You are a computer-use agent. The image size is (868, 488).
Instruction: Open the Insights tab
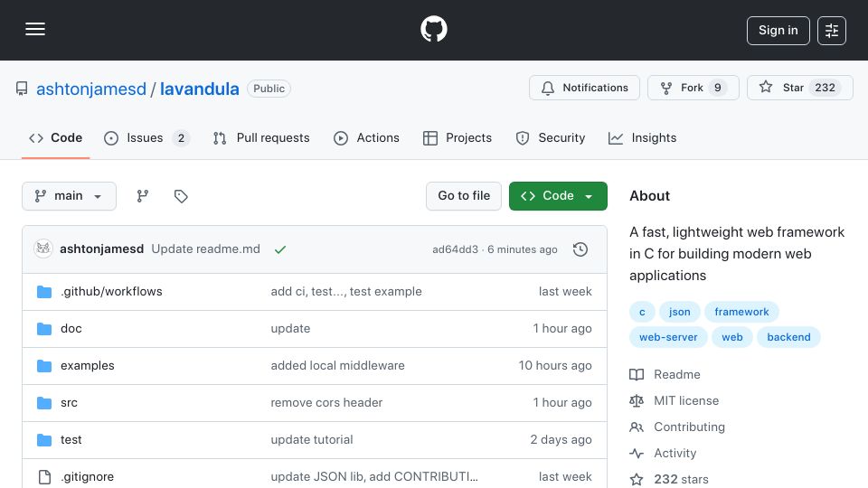(x=642, y=137)
